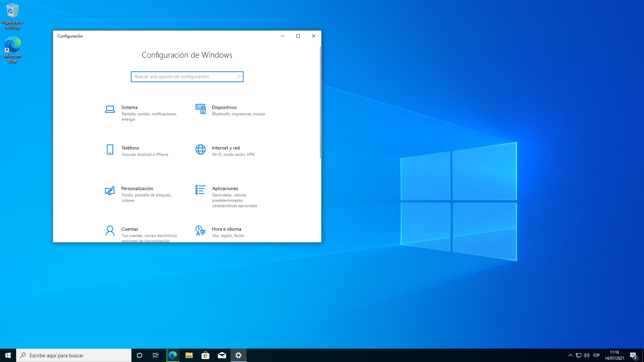This screenshot has width=644, height=362.
Task: Open Internet y red globe icon
Action: point(201,149)
